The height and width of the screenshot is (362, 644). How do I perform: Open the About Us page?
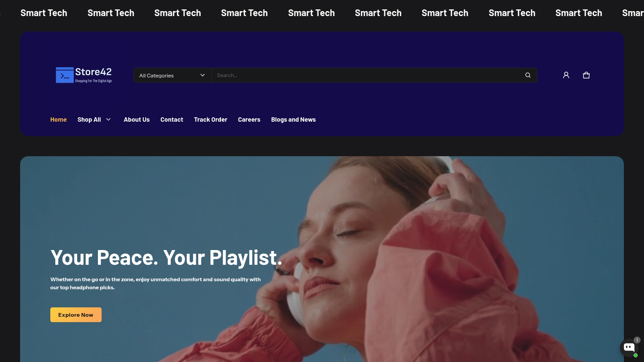click(137, 120)
